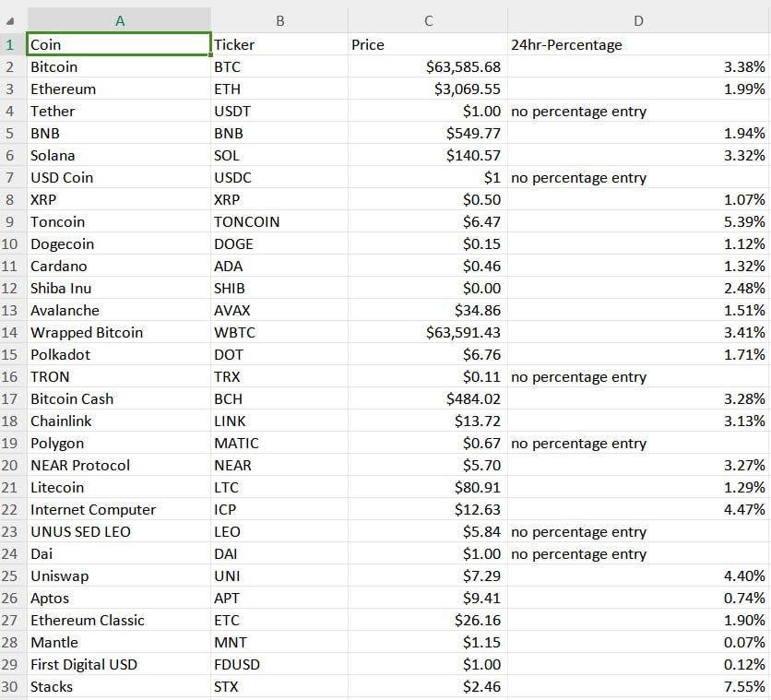The width and height of the screenshot is (771, 700).
Task: Select the 'XRP' cell in column A
Action: (x=119, y=199)
